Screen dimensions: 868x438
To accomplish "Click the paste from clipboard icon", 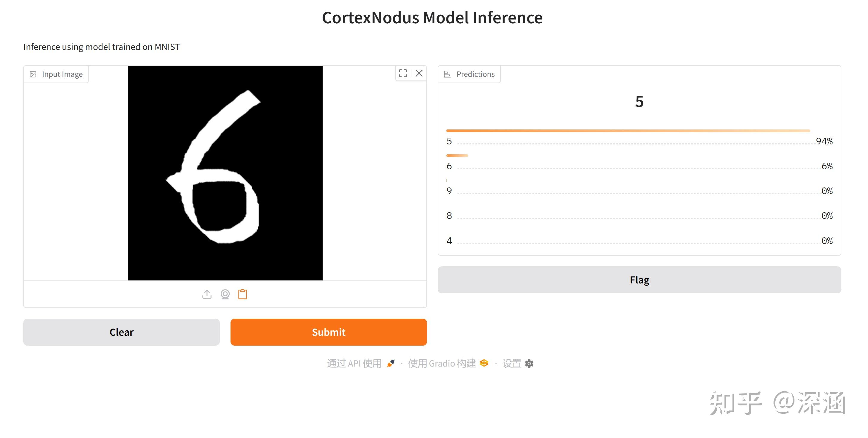I will [242, 294].
